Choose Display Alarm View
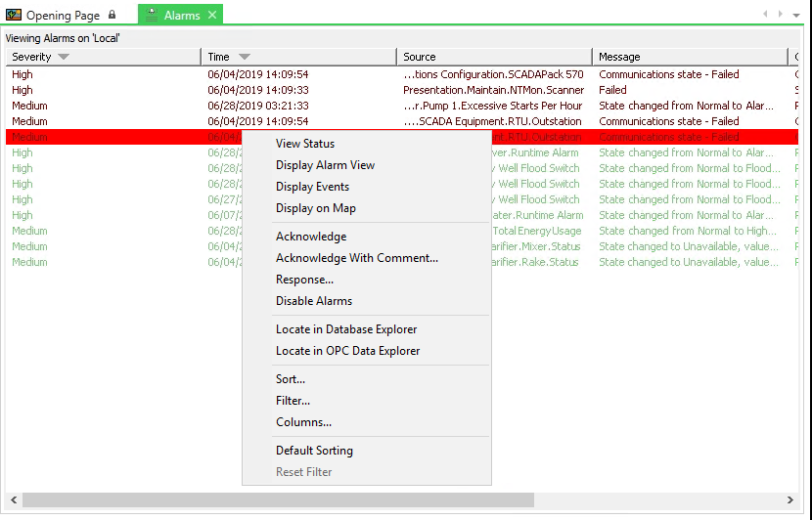 (325, 165)
